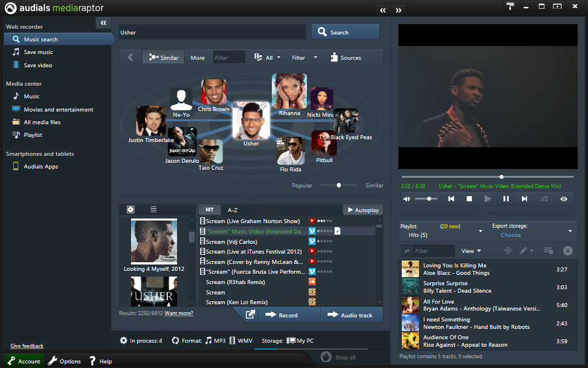The width and height of the screenshot is (588, 368).
Task: Skip to next track in player
Action: 524,199
